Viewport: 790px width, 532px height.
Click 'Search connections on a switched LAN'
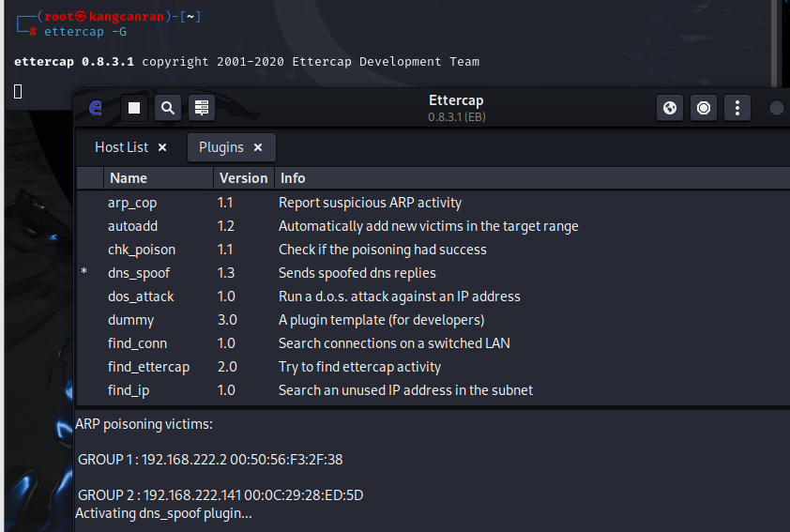(x=394, y=343)
